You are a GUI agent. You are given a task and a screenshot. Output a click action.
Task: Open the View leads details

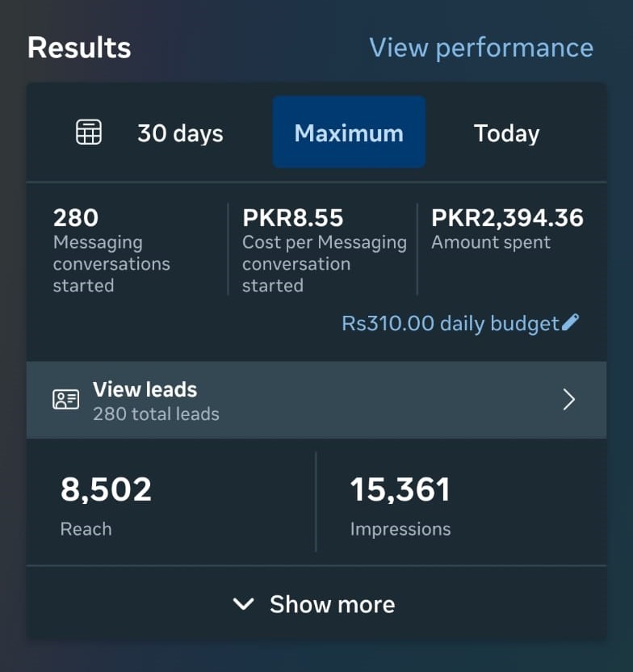coord(145,389)
